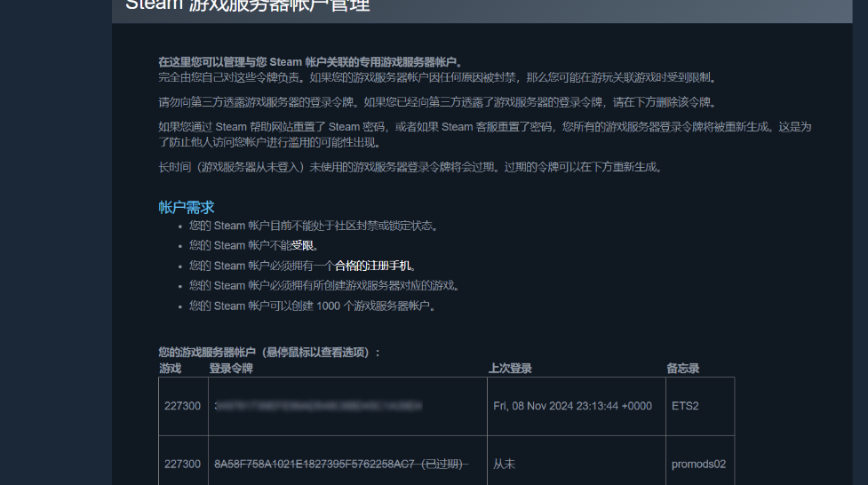Open the 合格的注册手机 link
This screenshot has height=485, width=868.
372,266
